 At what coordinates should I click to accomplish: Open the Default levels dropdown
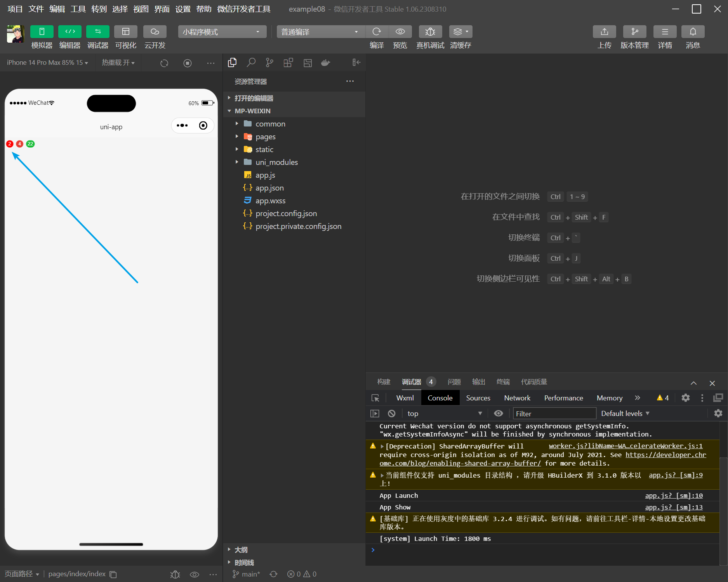(625, 414)
